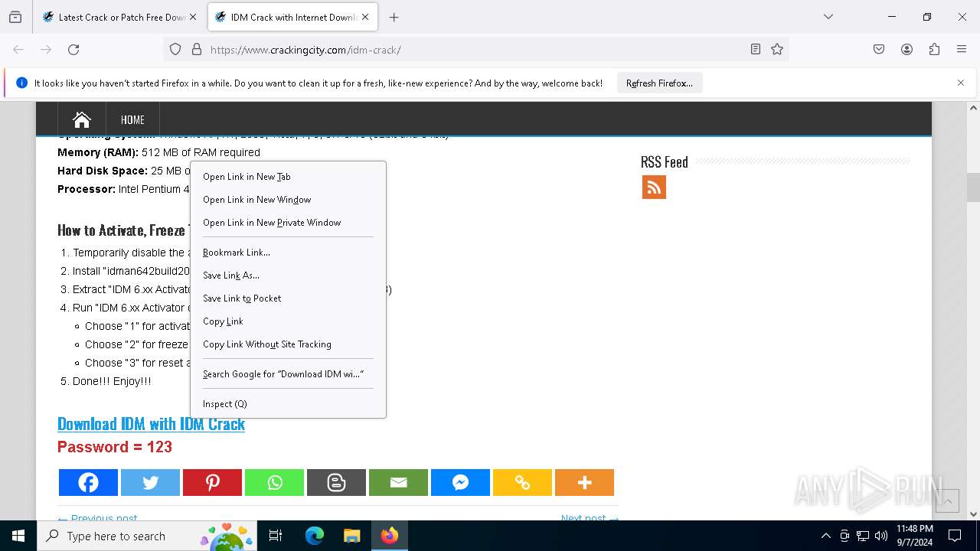The width and height of the screenshot is (980, 551).
Task: Select Copy Link menu entry
Action: [x=288, y=321]
